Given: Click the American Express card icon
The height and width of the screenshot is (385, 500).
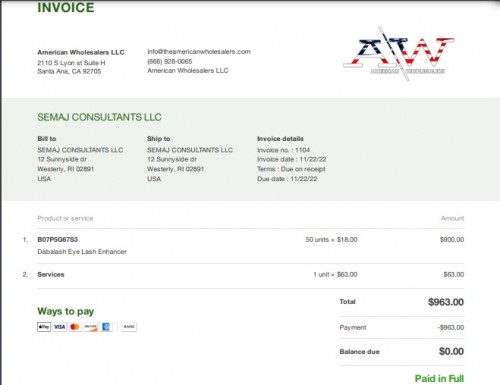Looking at the screenshot, I should click(x=106, y=327).
